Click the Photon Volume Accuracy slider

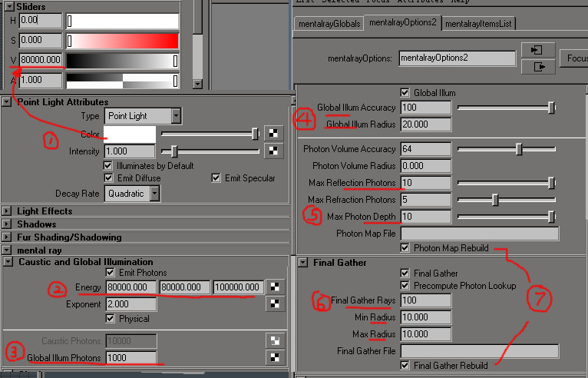click(507, 149)
